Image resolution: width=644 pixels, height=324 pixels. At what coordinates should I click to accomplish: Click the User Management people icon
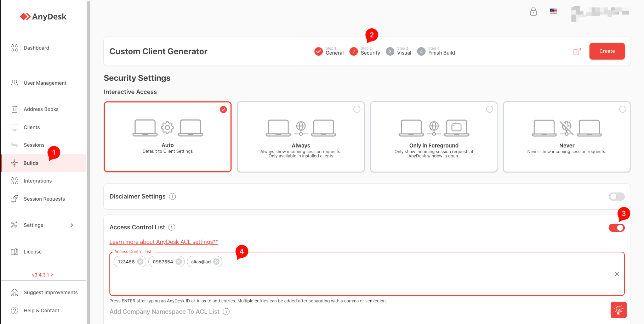click(x=15, y=83)
